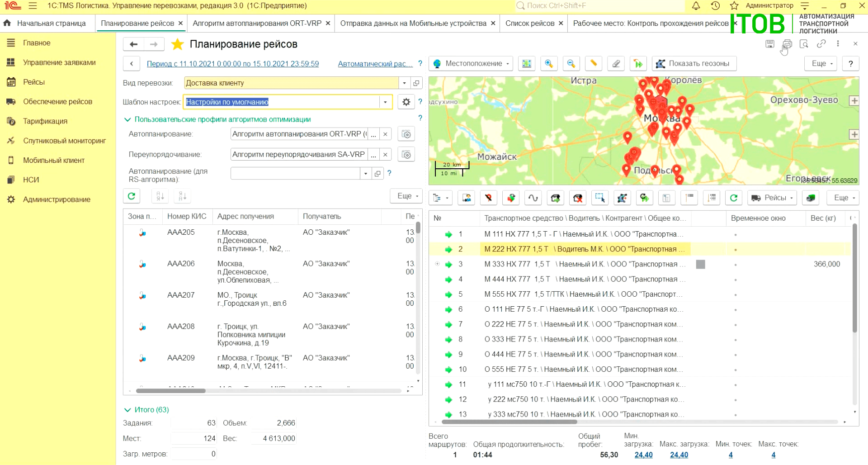Collapse the user optimization profiles section
The width and height of the screenshot is (868, 465).
pos(127,120)
